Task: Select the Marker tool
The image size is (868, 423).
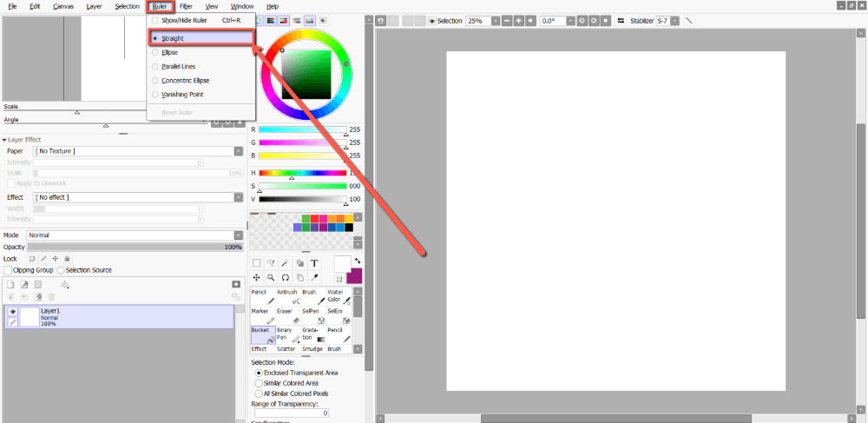Action: click(x=263, y=316)
